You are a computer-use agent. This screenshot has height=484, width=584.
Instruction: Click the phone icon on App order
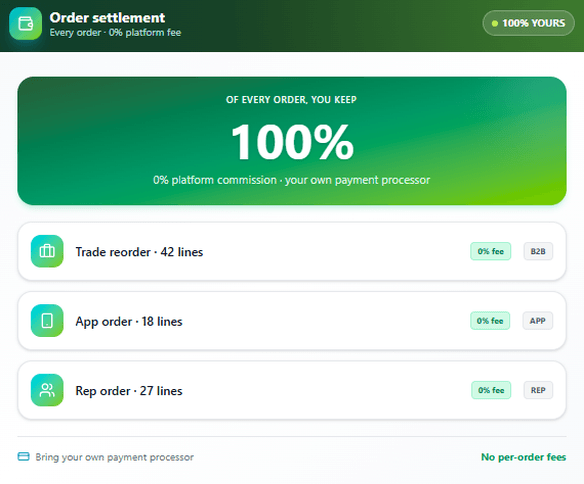click(x=47, y=321)
